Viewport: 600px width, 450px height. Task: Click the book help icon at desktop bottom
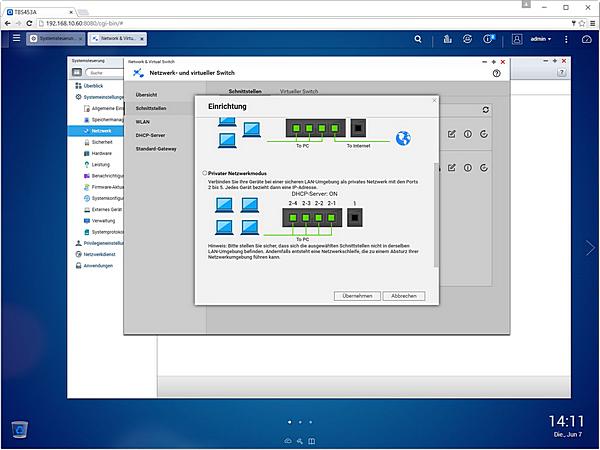[x=312, y=441]
